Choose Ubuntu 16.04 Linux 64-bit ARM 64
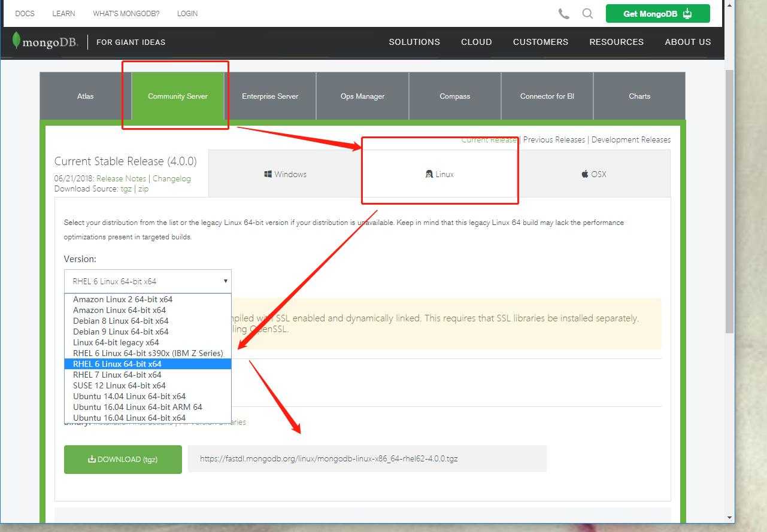767x532 pixels. pos(147,407)
